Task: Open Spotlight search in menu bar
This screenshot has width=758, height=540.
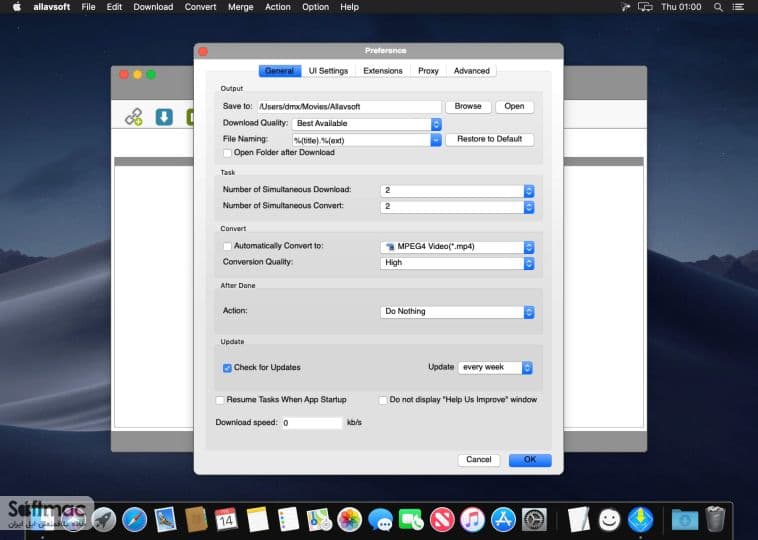Action: click(x=718, y=7)
